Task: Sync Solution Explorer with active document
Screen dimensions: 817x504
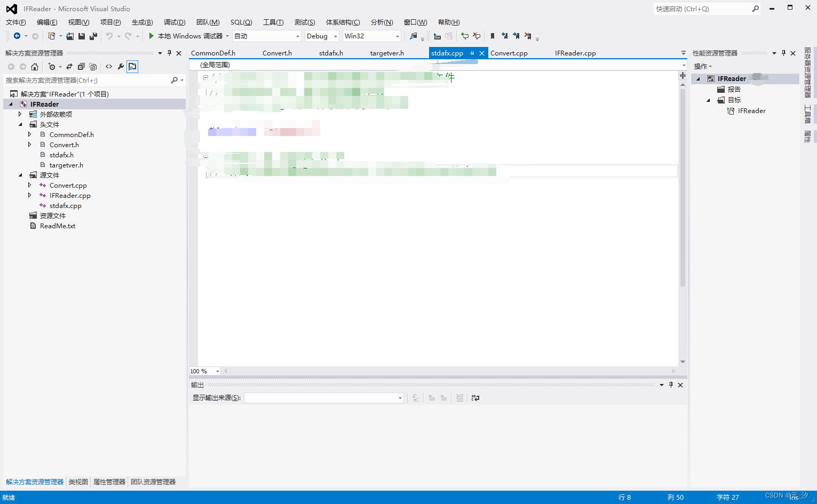Action: [x=69, y=67]
